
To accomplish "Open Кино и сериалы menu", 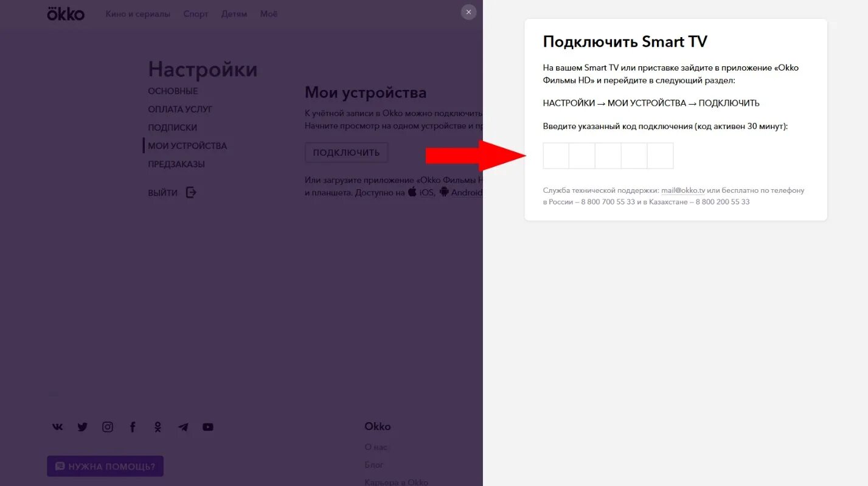I will tap(138, 13).
